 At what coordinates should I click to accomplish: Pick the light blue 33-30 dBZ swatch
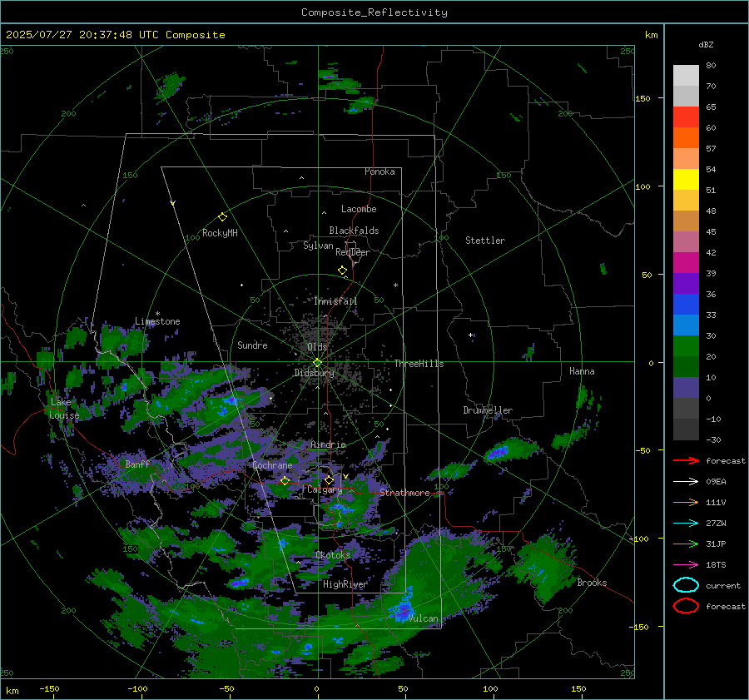pos(686,325)
